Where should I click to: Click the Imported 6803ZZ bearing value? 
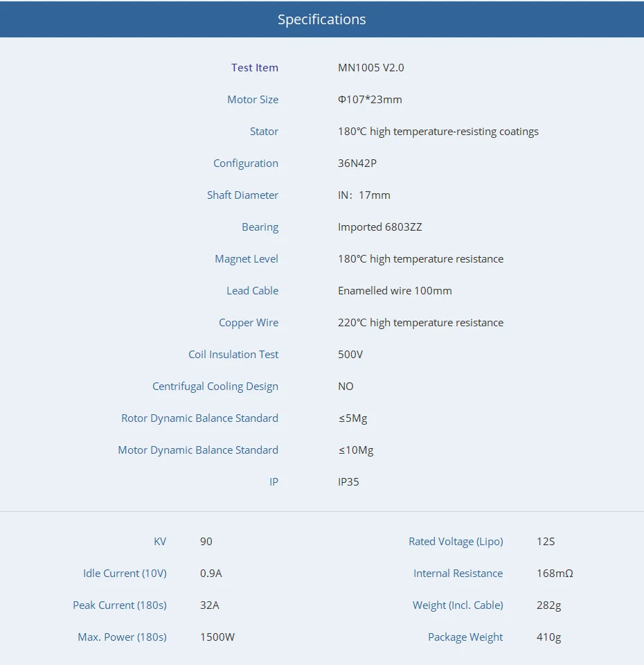click(379, 227)
